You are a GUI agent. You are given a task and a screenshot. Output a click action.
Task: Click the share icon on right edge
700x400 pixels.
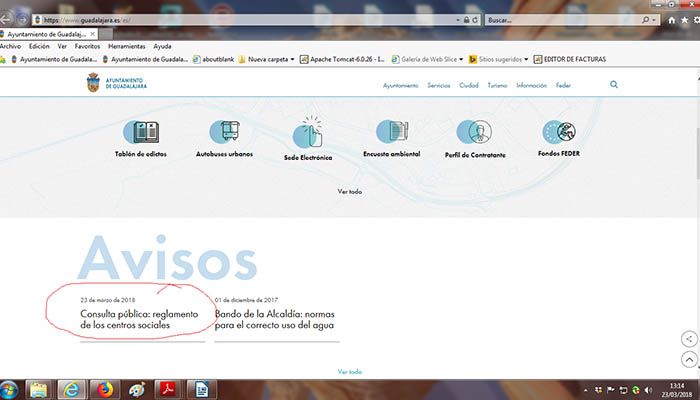tap(689, 339)
